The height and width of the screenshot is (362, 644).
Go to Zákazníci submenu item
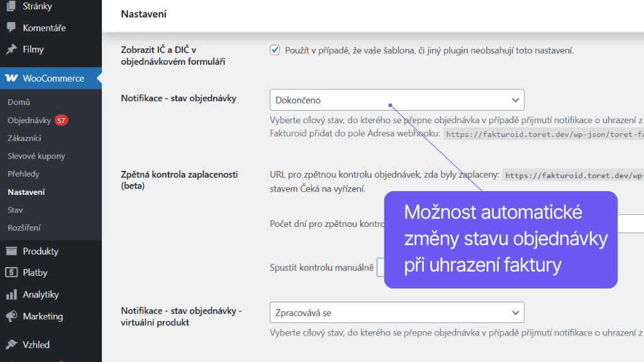tap(24, 138)
